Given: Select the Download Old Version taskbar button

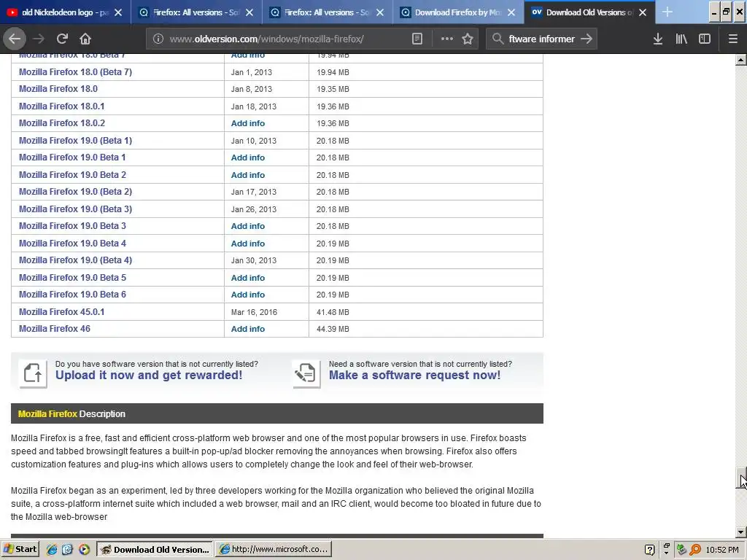Looking at the screenshot, I should 155,550.
